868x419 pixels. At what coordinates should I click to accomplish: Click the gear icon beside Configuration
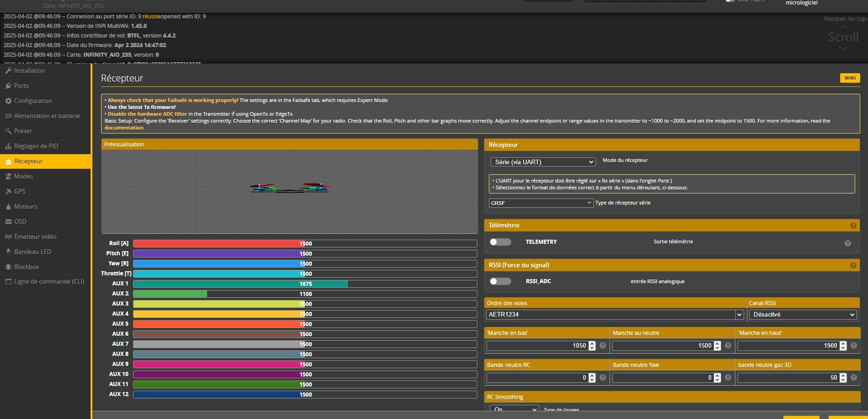coord(8,101)
